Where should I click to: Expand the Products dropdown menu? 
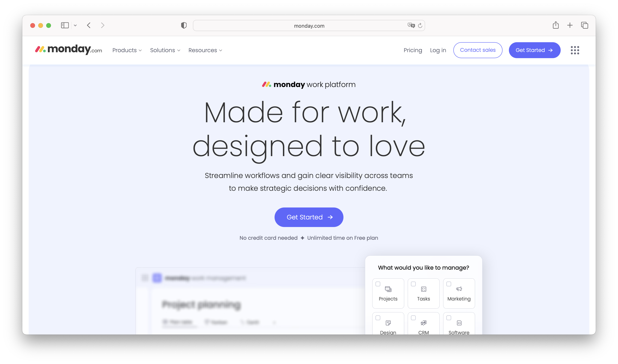tap(127, 50)
